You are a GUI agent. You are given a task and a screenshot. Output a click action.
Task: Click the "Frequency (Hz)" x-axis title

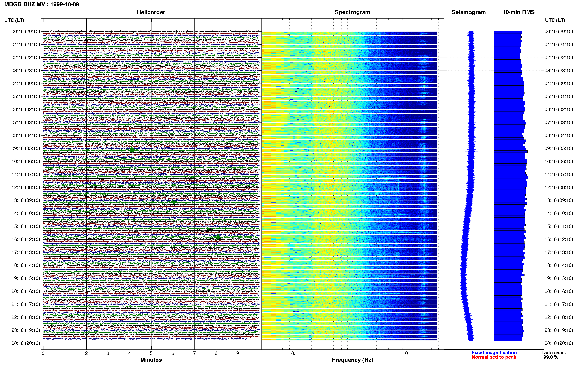(x=352, y=360)
